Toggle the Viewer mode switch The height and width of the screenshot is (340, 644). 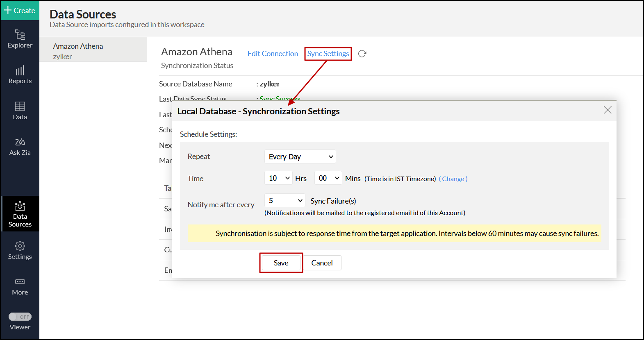pyautogui.click(x=20, y=317)
